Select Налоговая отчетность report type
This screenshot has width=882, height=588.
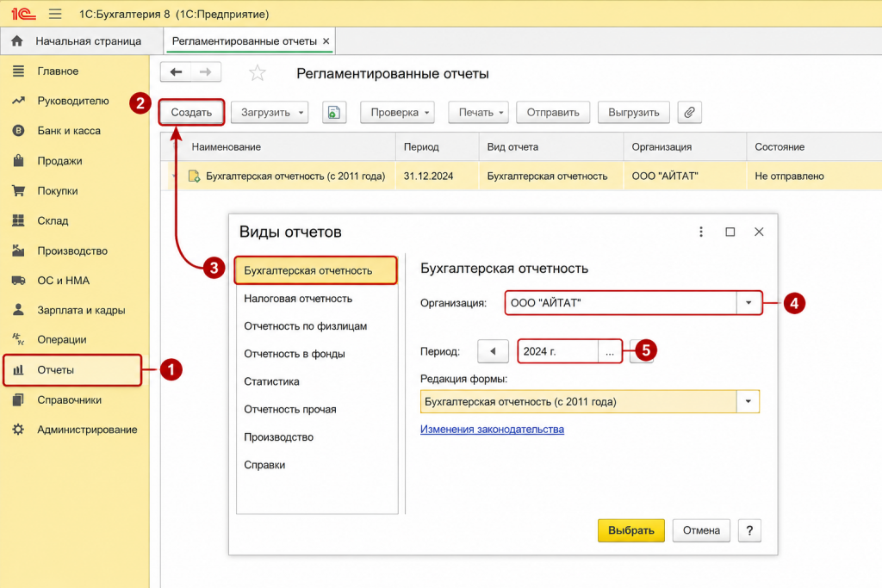pos(316,299)
